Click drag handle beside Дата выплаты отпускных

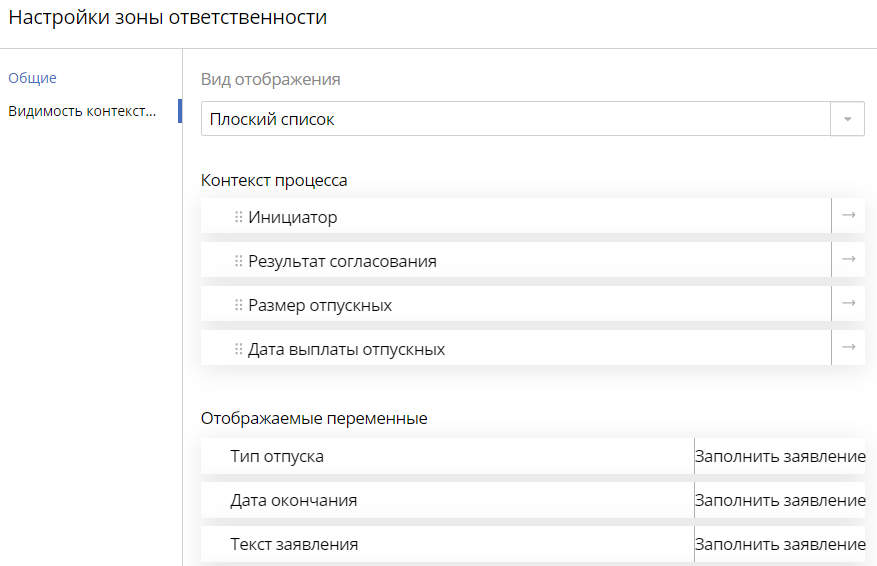(239, 349)
